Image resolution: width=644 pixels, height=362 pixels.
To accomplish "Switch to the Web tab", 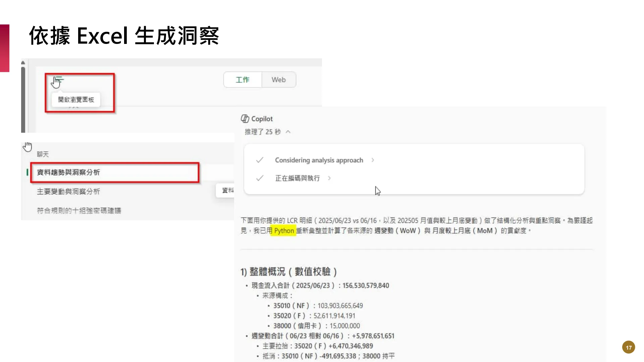I will [x=279, y=80].
